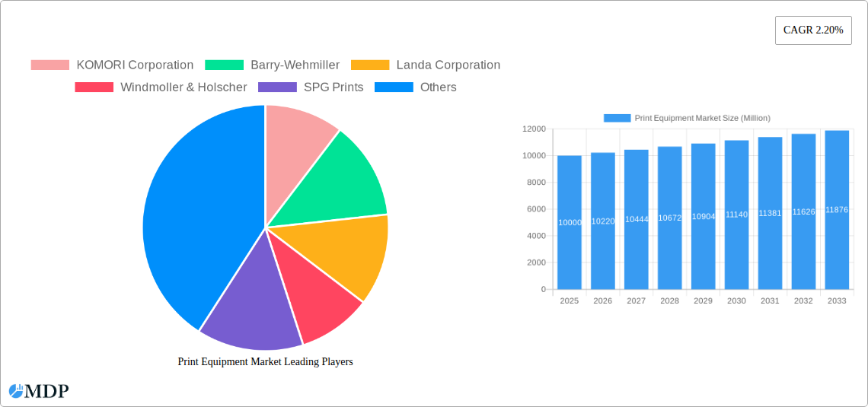Click Print Equipment Market Size (Million) legend text
The height and width of the screenshot is (407, 868).
(x=703, y=118)
